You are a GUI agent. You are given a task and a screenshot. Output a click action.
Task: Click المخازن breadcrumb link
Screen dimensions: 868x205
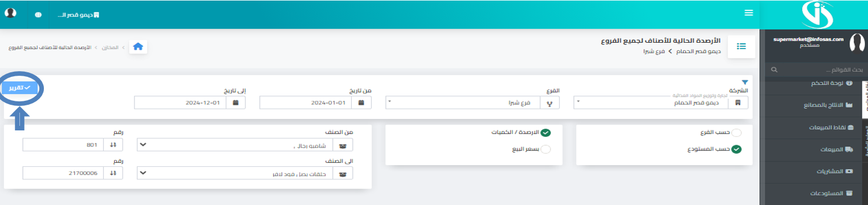tap(111, 47)
